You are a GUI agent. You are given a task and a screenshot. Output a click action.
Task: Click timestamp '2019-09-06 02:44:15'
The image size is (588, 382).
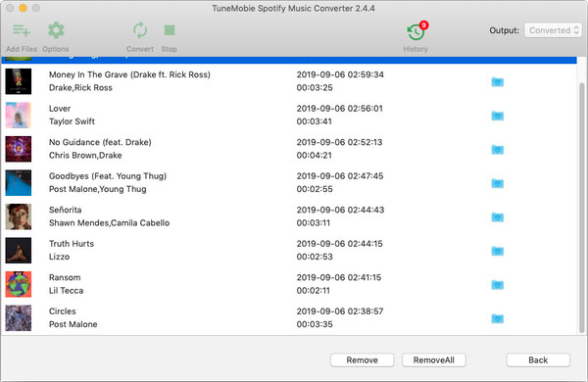pyautogui.click(x=340, y=244)
